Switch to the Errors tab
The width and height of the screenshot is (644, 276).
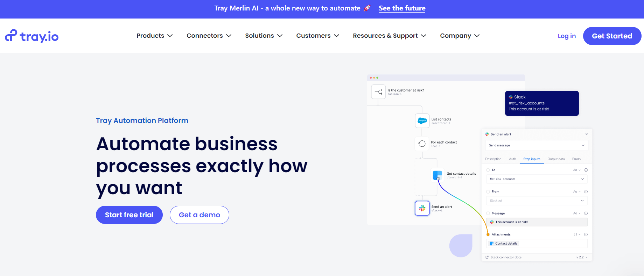576,159
